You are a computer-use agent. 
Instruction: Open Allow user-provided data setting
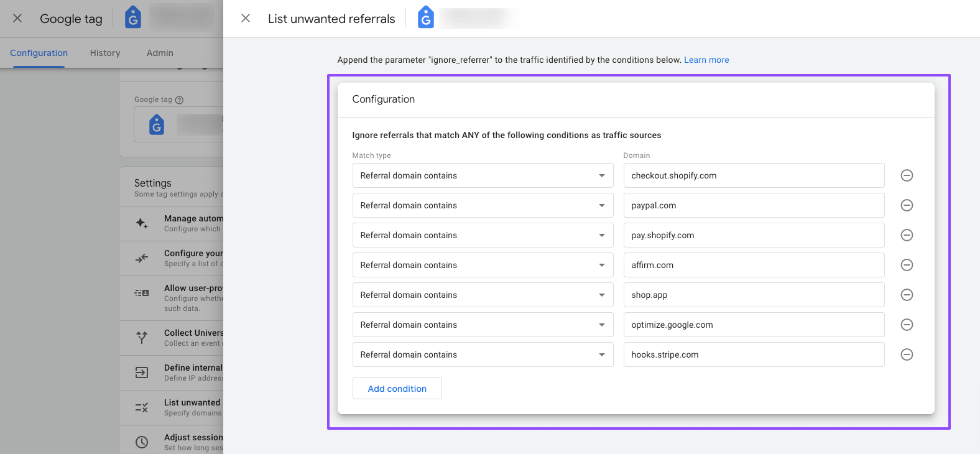(171, 298)
